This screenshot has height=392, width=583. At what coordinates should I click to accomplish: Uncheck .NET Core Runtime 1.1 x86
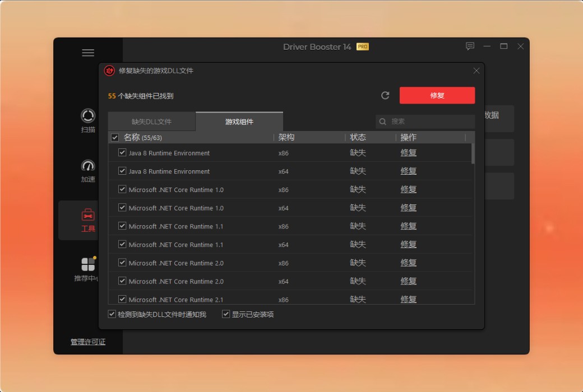[122, 226]
